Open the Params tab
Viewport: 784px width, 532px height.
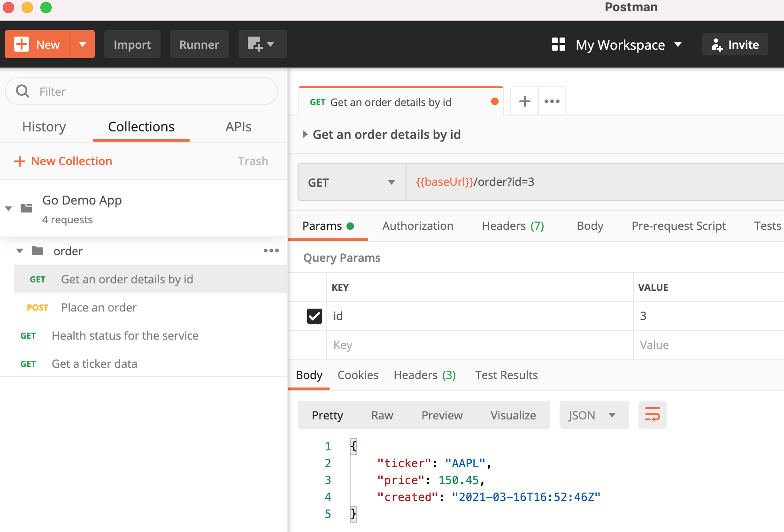click(x=328, y=226)
